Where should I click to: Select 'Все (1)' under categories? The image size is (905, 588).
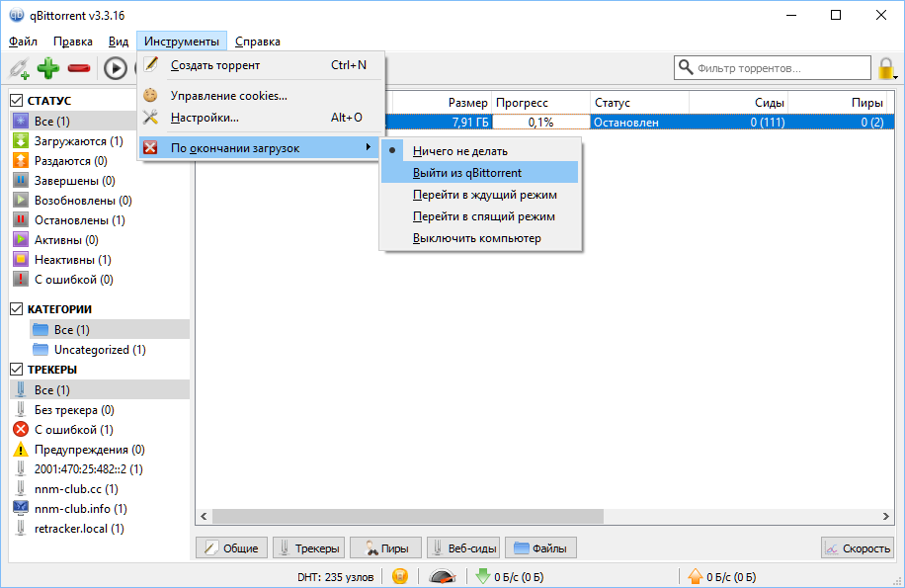tap(110, 329)
